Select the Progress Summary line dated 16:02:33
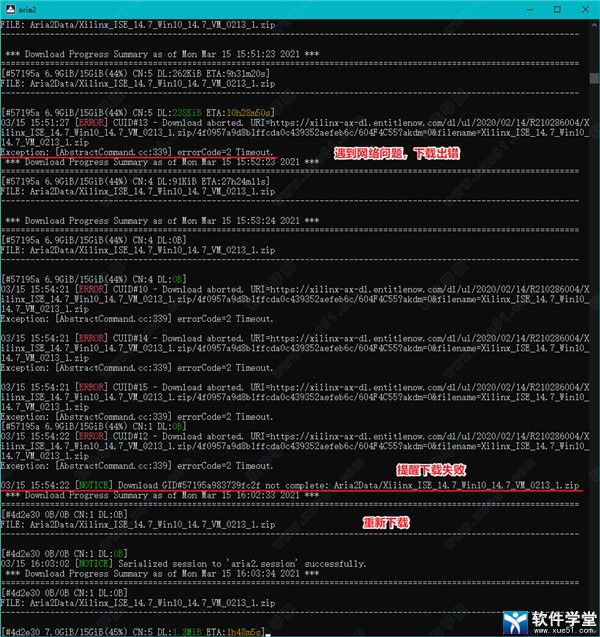The width and height of the screenshot is (600, 637). [162, 495]
